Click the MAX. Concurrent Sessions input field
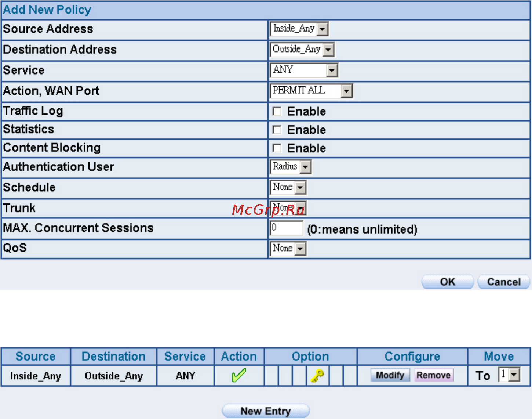This screenshot has width=532, height=419. 287,228
